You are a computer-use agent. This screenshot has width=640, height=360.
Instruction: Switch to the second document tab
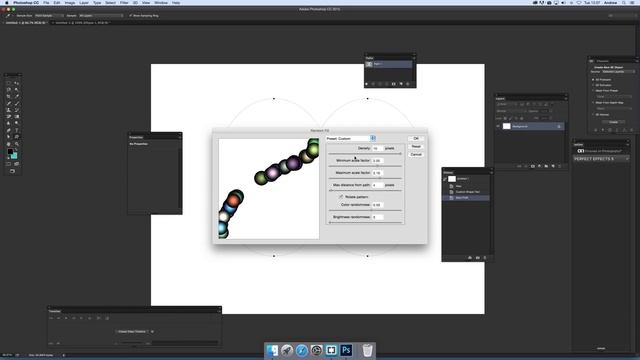81,22
